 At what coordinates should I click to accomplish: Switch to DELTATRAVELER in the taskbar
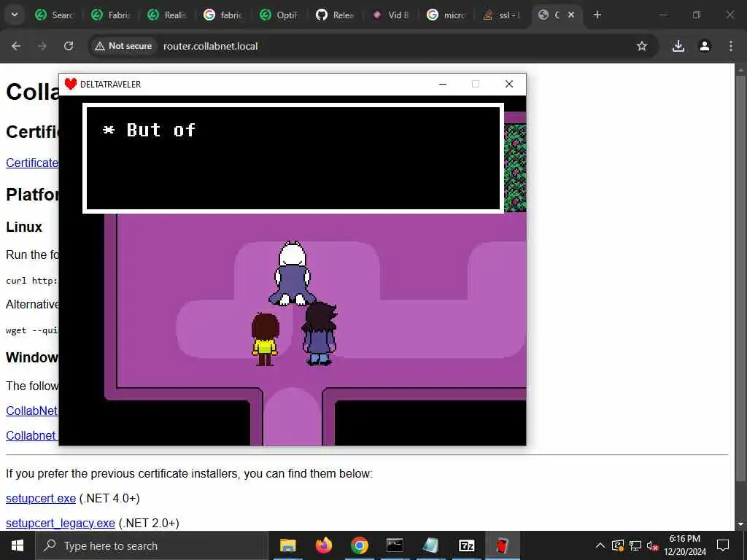[x=502, y=545]
